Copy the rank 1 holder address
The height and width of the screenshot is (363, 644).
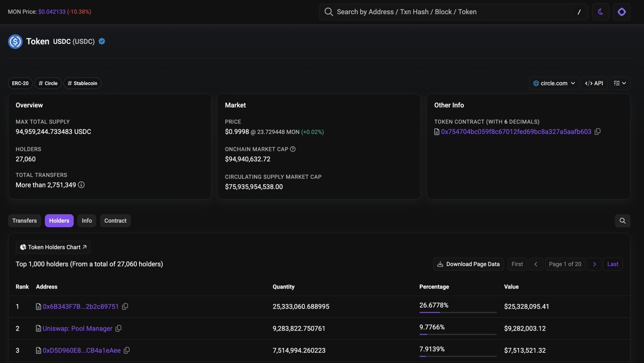(125, 306)
